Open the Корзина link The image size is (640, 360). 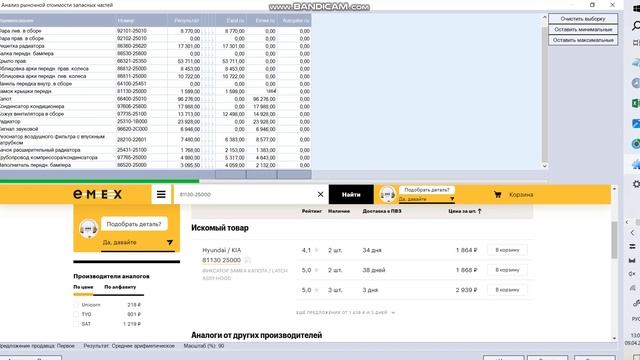pyautogui.click(x=521, y=195)
